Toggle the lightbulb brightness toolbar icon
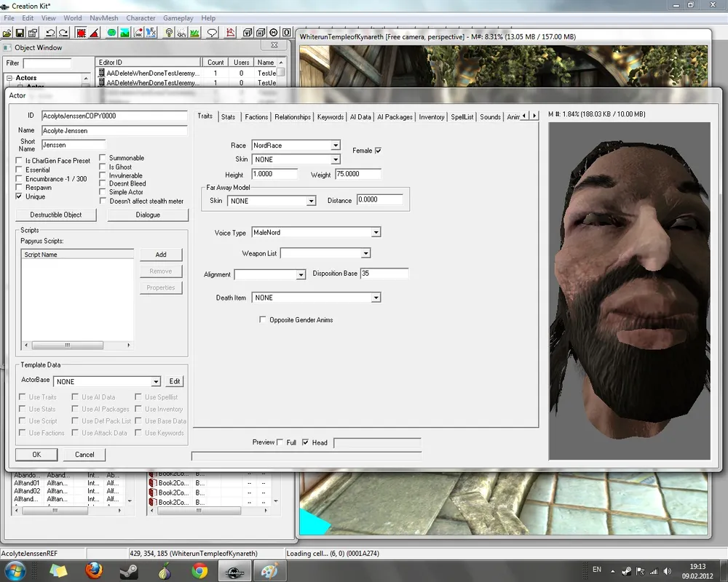This screenshot has width=728, height=582. pyautogui.click(x=169, y=33)
